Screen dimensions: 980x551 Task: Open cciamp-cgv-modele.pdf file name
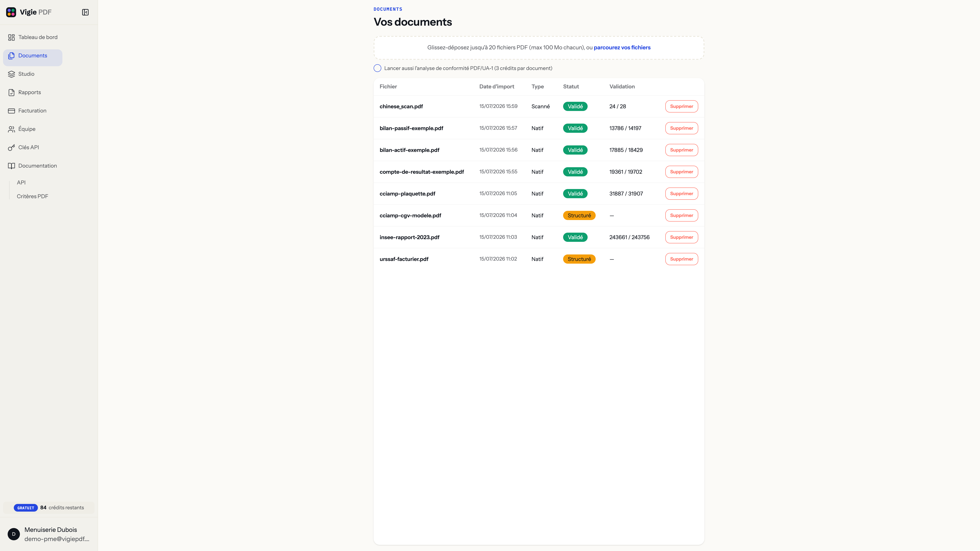click(410, 215)
